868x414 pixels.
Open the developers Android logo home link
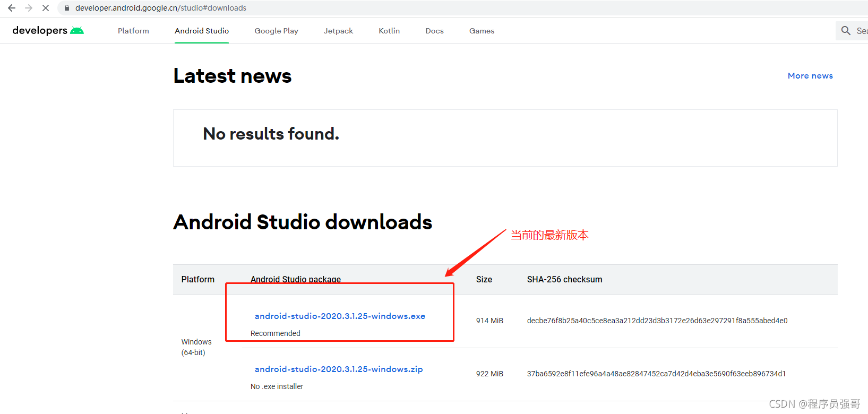(48, 31)
